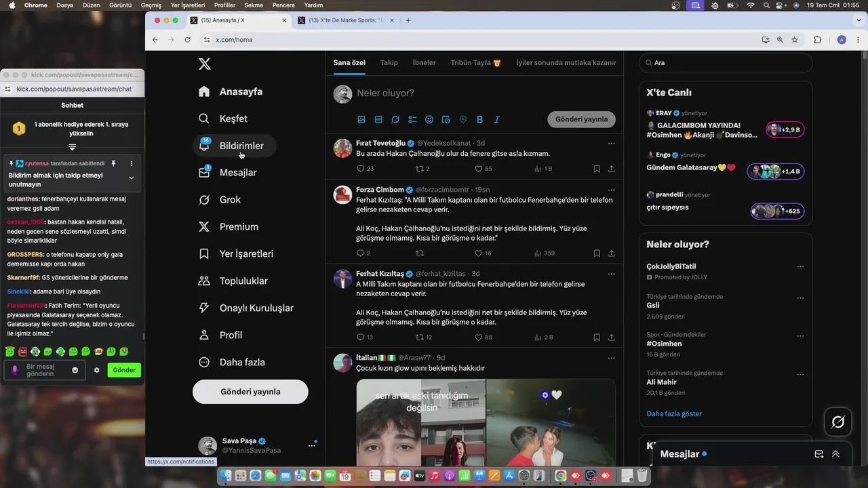Switch to İbneler tab
Image resolution: width=868 pixels, height=488 pixels.
425,63
